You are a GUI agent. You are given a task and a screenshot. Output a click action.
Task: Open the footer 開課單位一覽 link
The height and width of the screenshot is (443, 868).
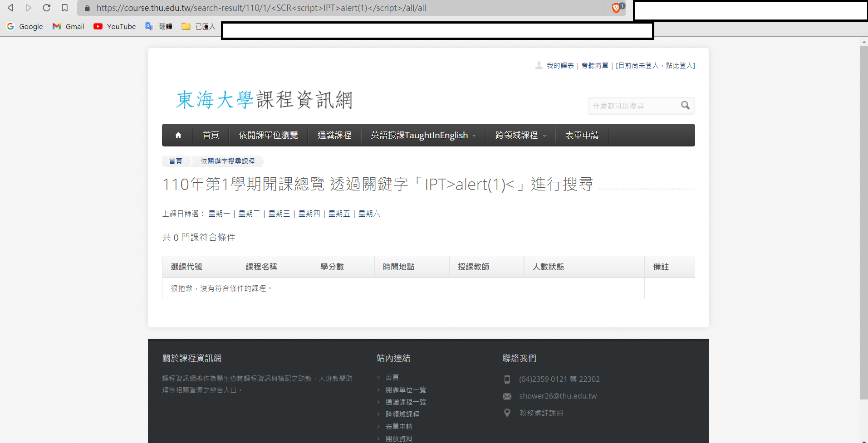[x=406, y=389]
